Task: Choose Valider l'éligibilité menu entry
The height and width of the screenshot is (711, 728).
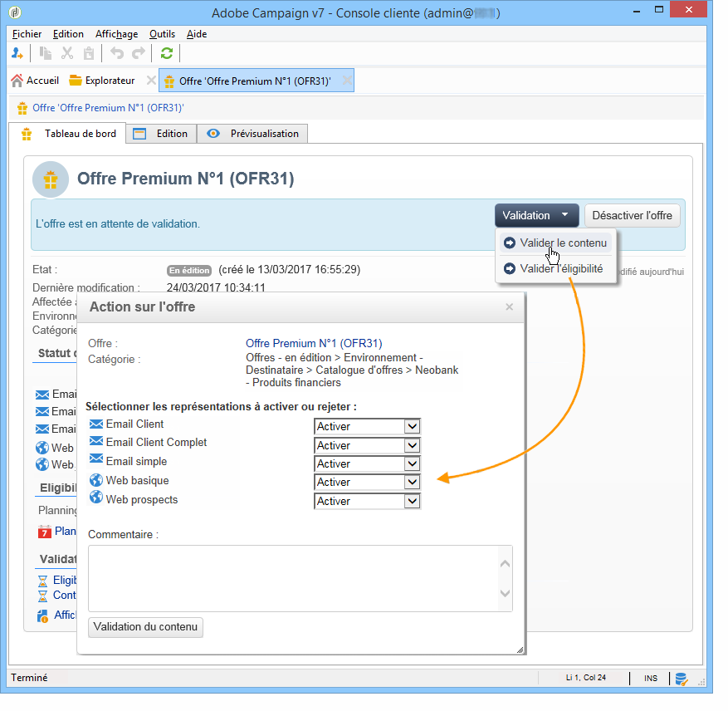Action: point(555,268)
